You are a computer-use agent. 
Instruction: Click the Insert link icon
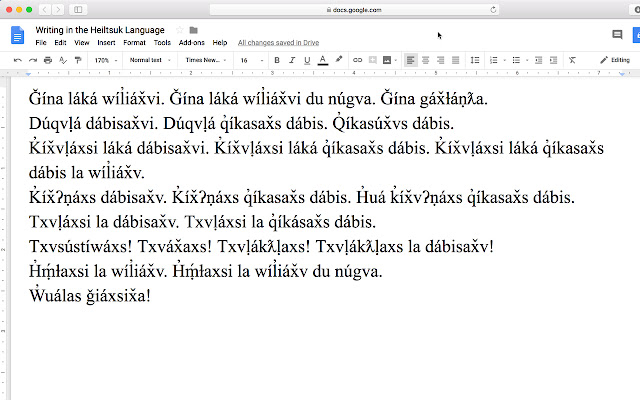(358, 60)
